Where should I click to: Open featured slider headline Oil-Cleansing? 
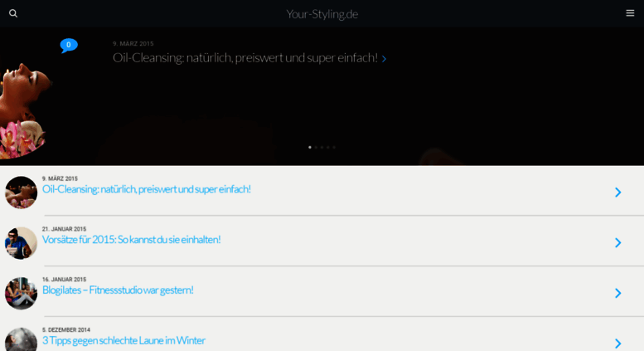pyautogui.click(x=245, y=57)
